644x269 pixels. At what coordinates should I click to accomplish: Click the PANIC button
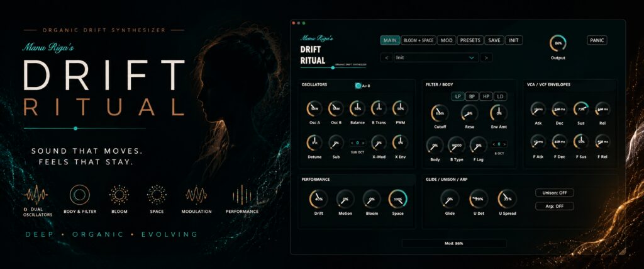[x=597, y=40]
